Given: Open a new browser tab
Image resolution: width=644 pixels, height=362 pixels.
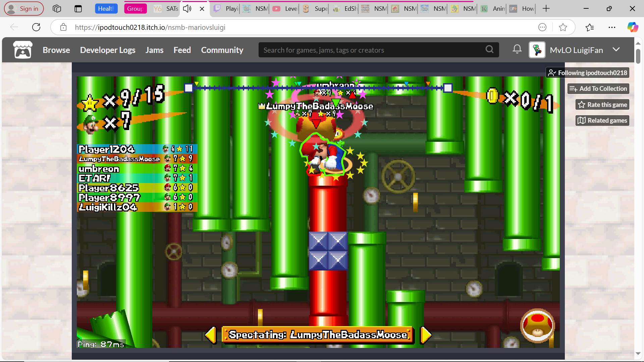Looking at the screenshot, I should tap(546, 9).
